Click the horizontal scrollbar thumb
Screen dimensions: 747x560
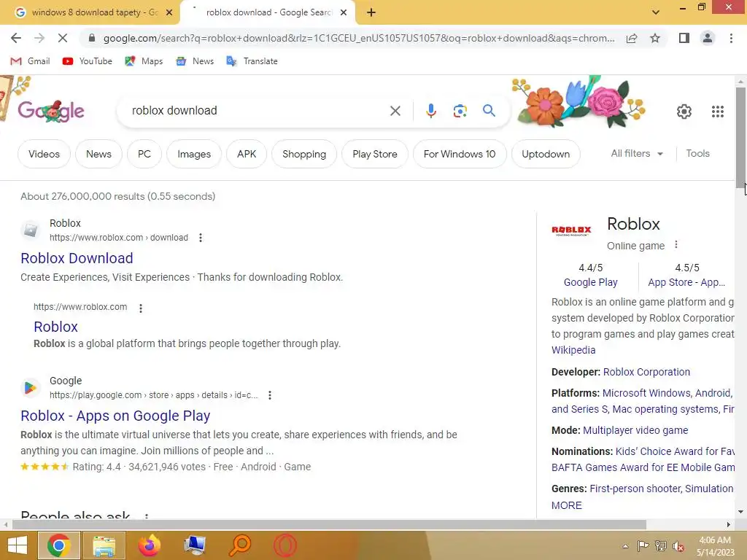pyautogui.click(x=329, y=524)
